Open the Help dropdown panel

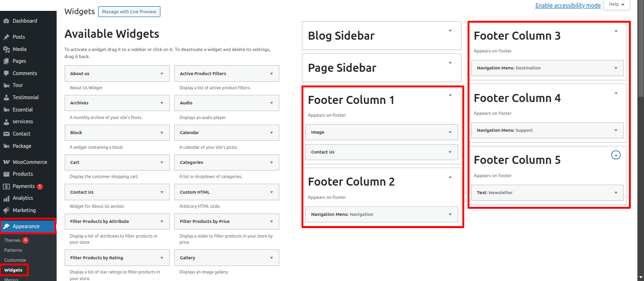pos(616,4)
